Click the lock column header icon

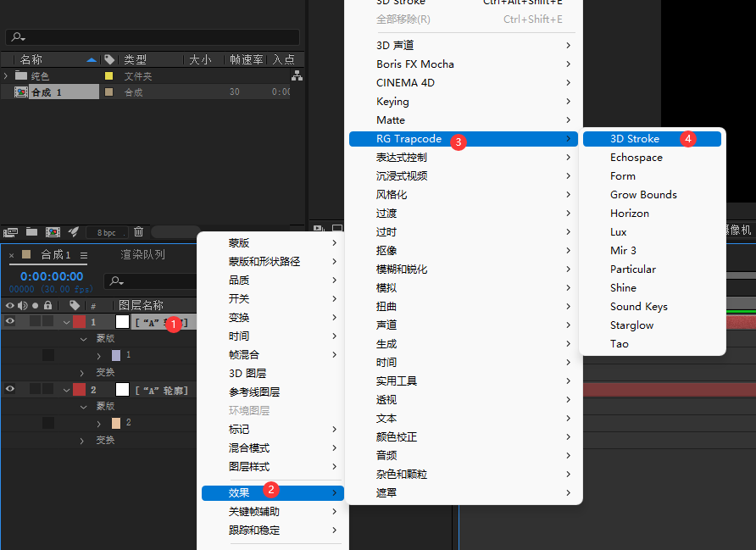tap(47, 305)
